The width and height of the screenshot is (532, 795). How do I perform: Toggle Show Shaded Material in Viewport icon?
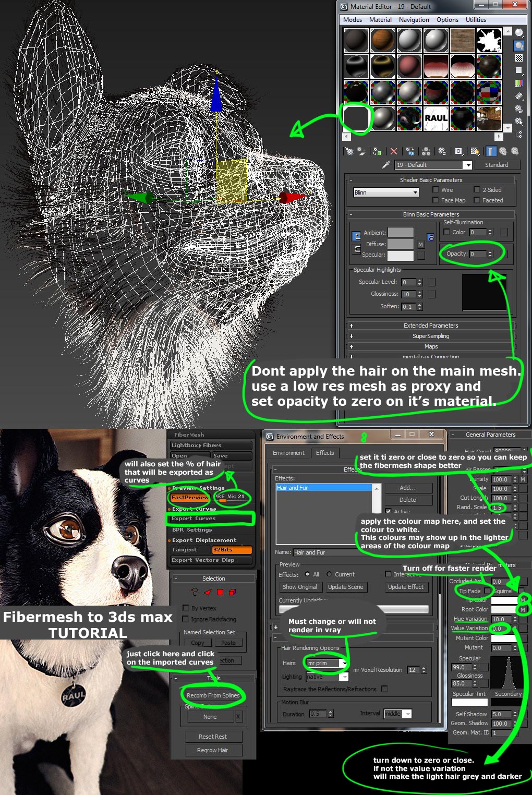(x=475, y=151)
